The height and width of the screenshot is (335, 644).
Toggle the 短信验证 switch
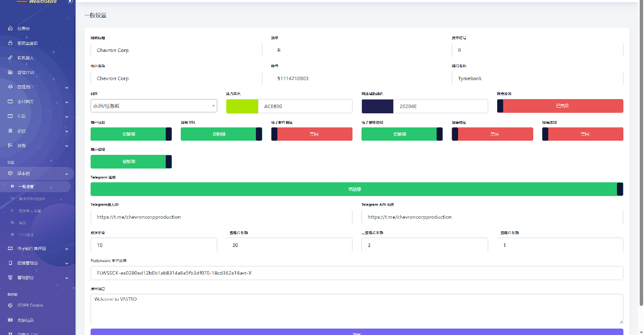(492, 134)
